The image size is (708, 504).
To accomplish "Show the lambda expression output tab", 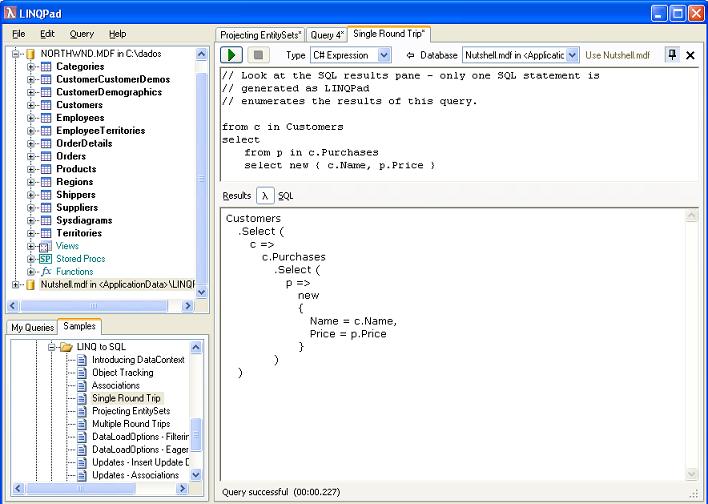I will point(265,196).
